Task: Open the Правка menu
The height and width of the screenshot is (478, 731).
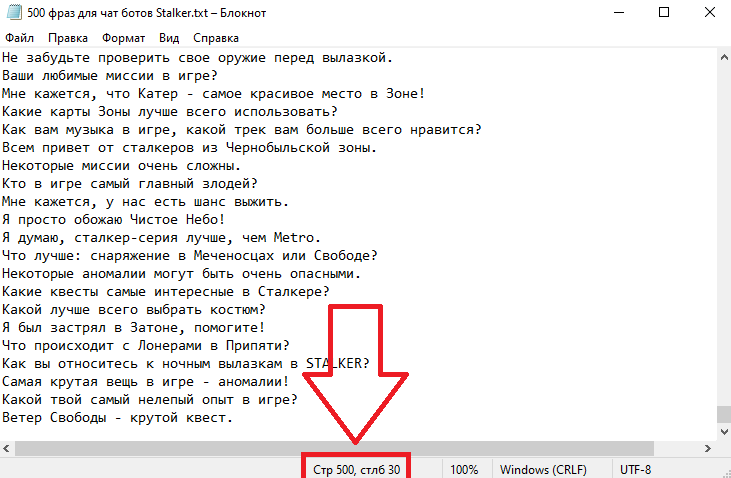Action: [x=68, y=38]
